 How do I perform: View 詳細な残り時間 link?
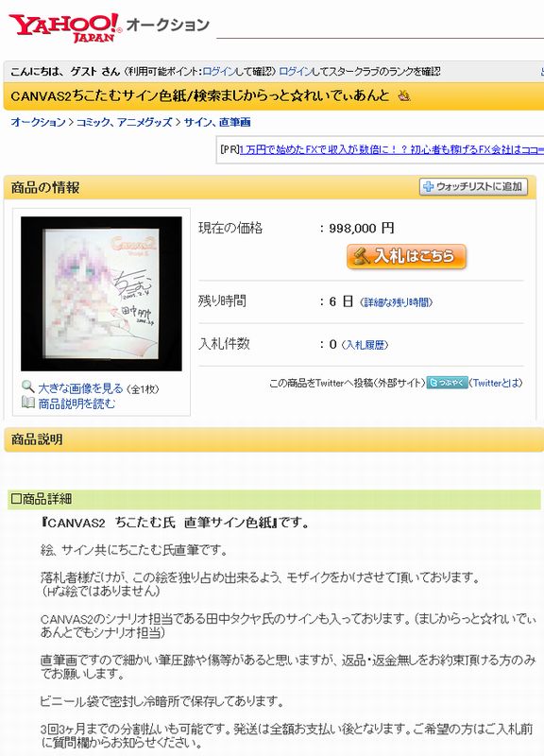pos(396,302)
